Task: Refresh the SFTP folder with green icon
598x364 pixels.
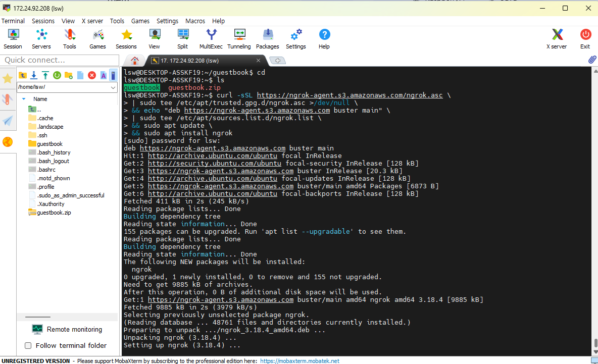Action: tap(57, 75)
